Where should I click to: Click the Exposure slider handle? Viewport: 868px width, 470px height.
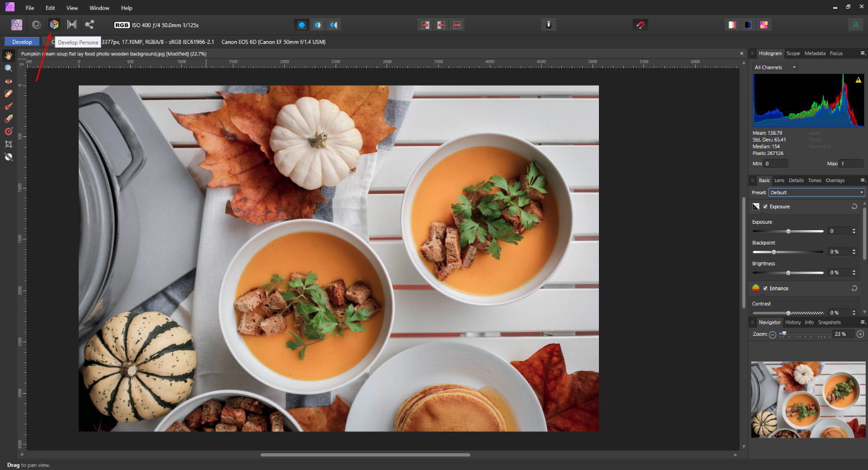[x=788, y=231]
